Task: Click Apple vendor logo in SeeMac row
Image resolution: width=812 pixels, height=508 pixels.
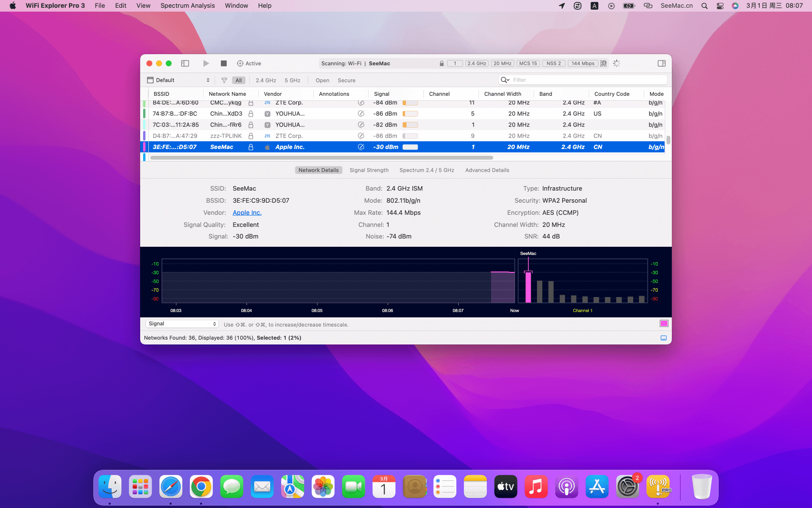Action: 267,147
